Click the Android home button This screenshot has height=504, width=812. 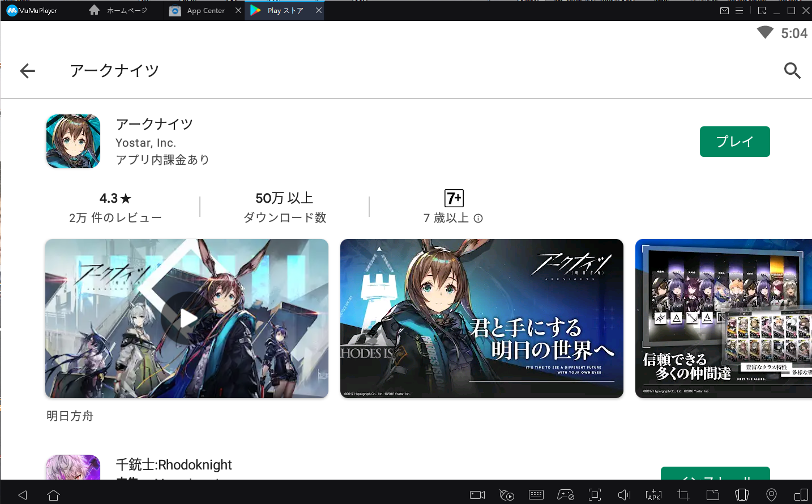coord(54,495)
